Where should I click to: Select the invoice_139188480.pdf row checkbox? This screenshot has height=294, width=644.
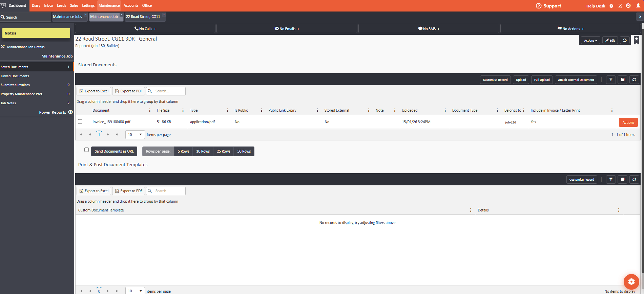point(80,121)
